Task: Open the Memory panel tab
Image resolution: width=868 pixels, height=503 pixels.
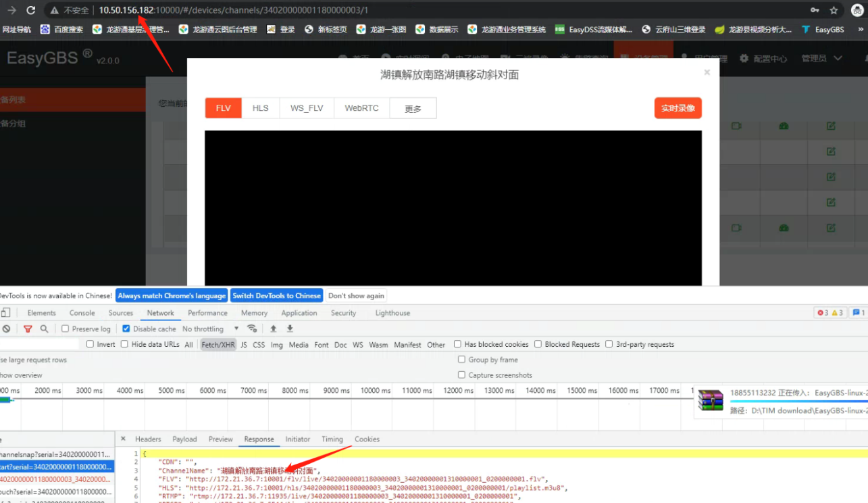Action: pos(254,313)
